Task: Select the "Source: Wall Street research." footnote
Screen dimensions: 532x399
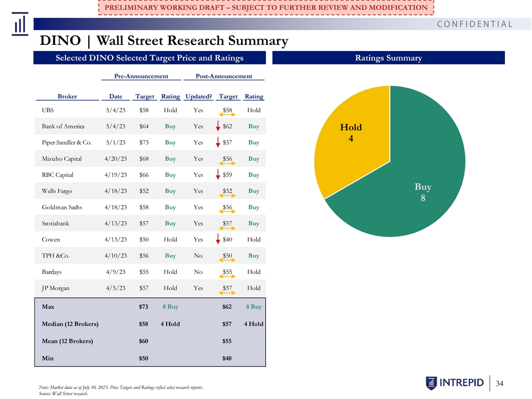Action: [x=63, y=393]
